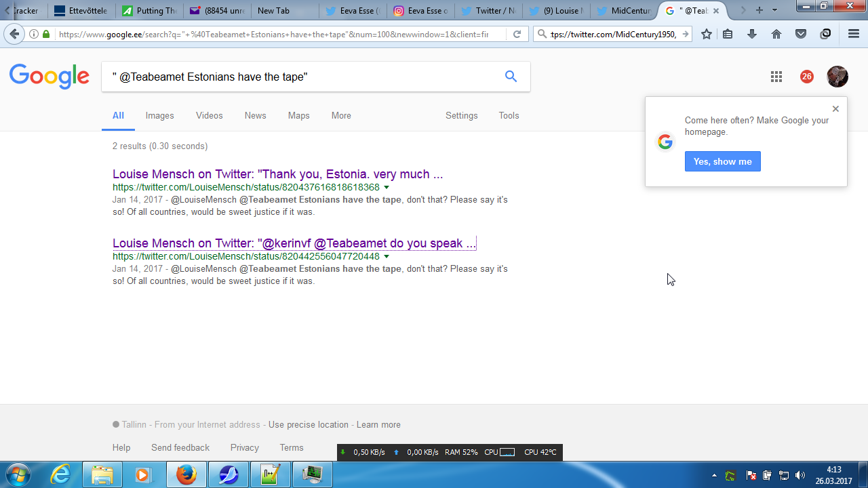
Task: Launch Internet Explorer from the taskbar
Action: [x=60, y=474]
